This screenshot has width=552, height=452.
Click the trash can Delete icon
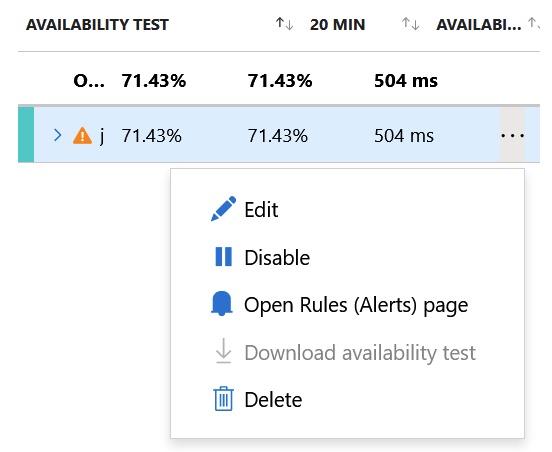click(x=223, y=399)
